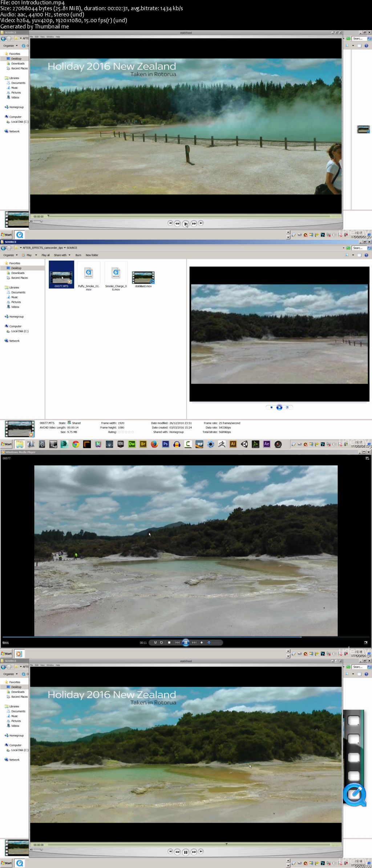
Task: Click the QuickTime pause button
Action: [186, 852]
